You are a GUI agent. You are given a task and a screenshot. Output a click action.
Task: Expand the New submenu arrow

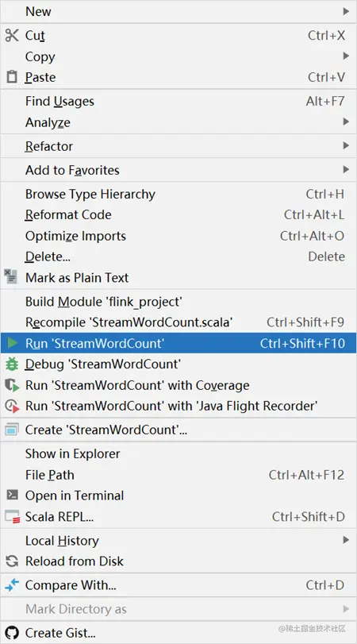tap(346, 11)
